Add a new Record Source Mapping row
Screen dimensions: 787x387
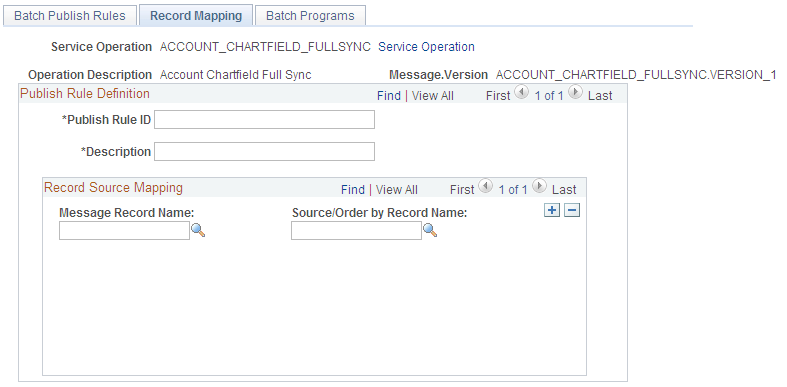pos(552,211)
